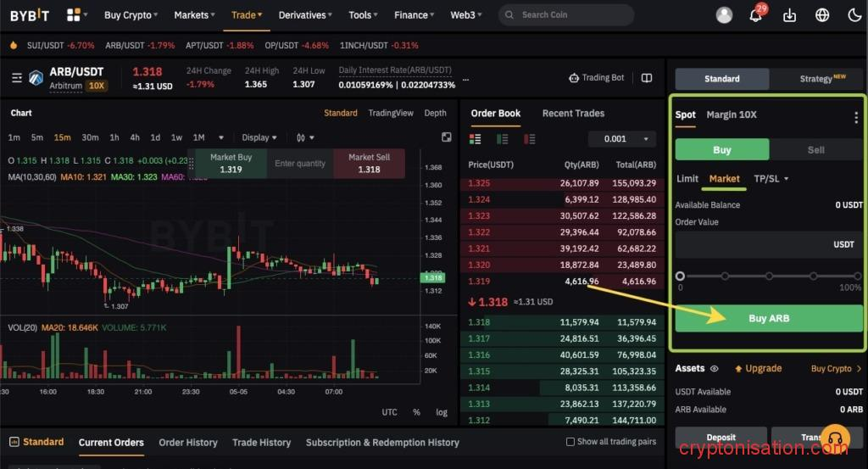Viewport: 868px width, 469px height.
Task: Open the Trade menu
Action: [x=247, y=15]
